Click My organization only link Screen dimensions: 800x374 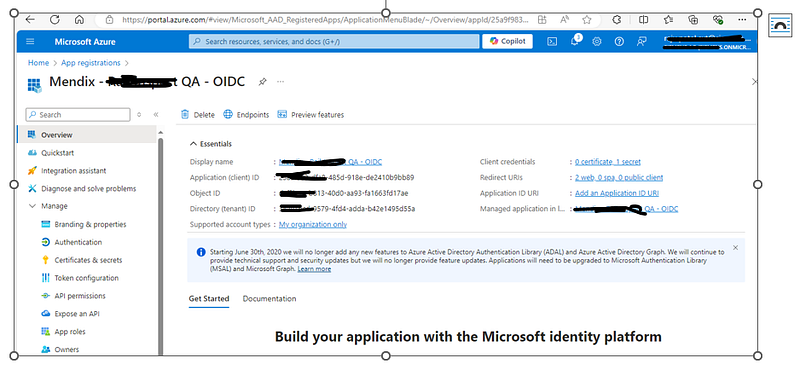click(x=313, y=225)
